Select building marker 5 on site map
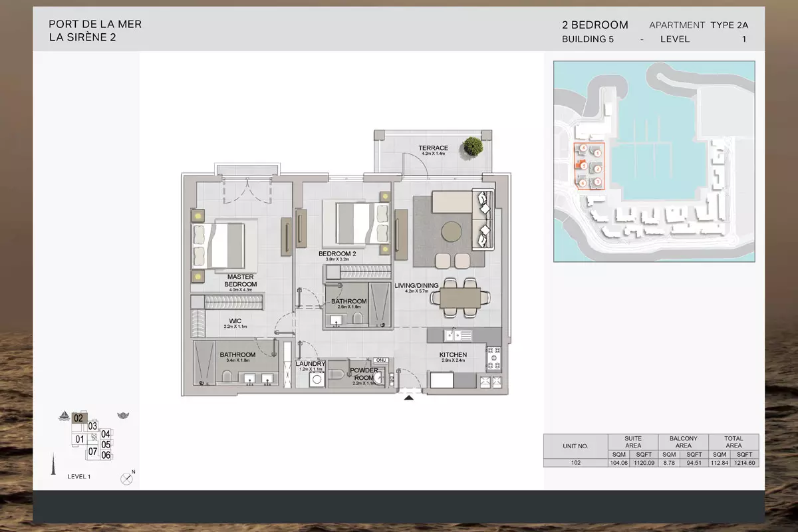798x532 pixels. point(583,166)
